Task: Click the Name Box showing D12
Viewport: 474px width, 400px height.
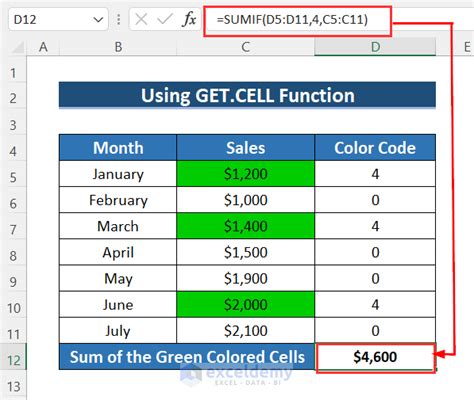Action: (58, 20)
